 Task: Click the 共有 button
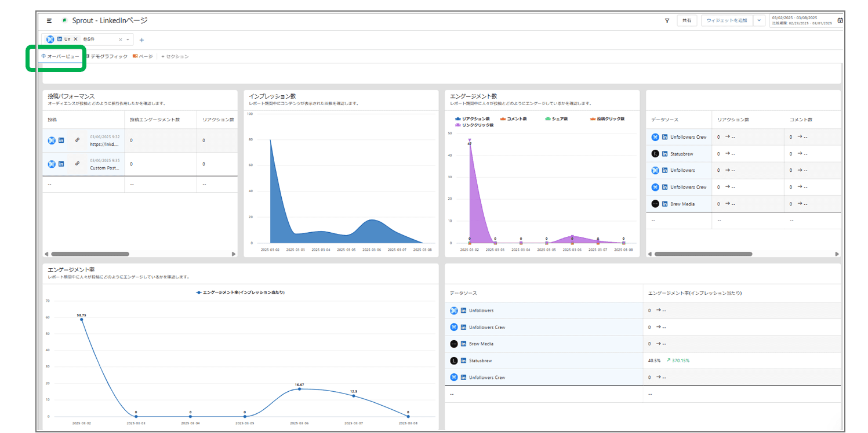coord(687,21)
